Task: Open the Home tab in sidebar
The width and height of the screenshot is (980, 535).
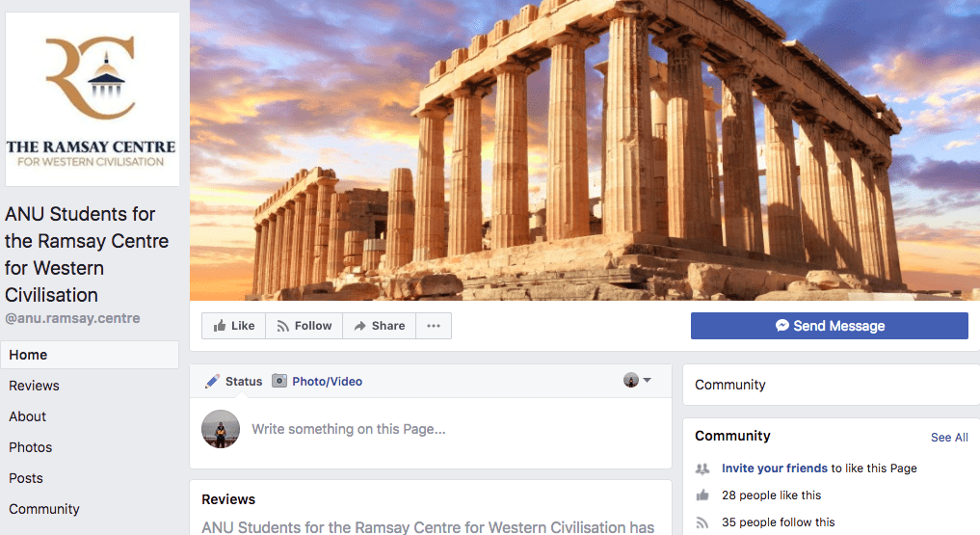Action: point(90,355)
